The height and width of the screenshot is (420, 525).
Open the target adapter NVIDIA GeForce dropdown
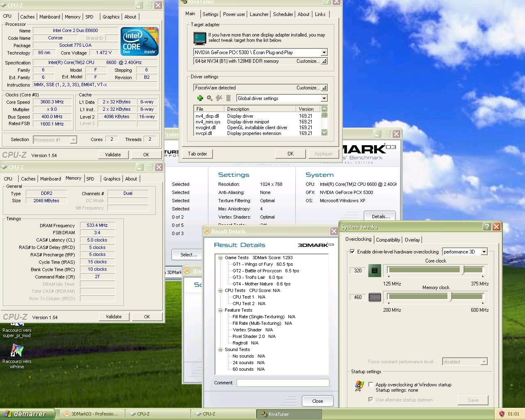[x=324, y=52]
